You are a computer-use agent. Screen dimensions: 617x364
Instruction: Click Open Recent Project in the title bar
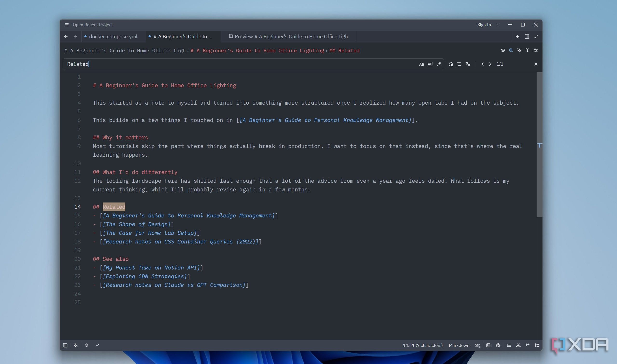pyautogui.click(x=93, y=25)
